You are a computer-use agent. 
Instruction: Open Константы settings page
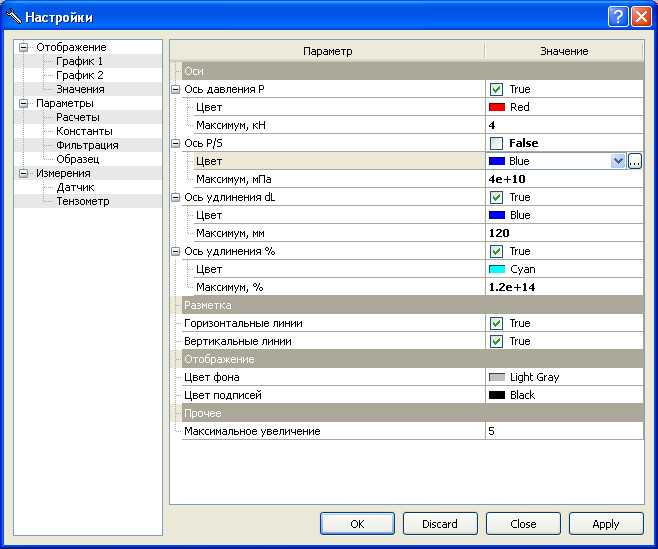[x=84, y=131]
